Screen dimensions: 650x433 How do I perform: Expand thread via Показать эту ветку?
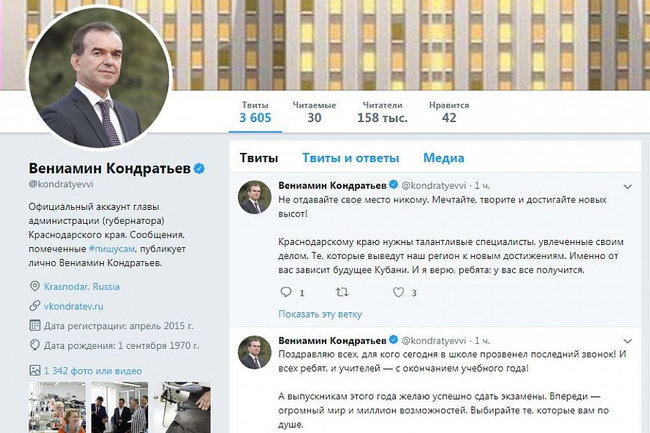tap(320, 314)
